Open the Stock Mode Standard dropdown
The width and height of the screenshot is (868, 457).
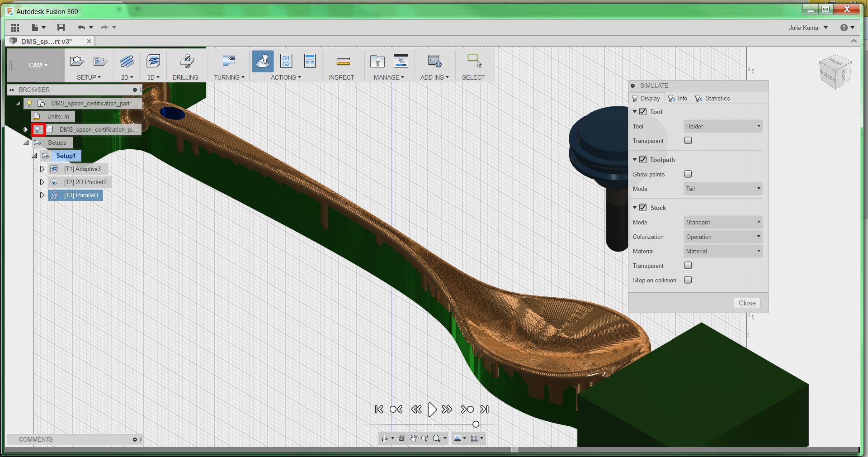tap(723, 222)
